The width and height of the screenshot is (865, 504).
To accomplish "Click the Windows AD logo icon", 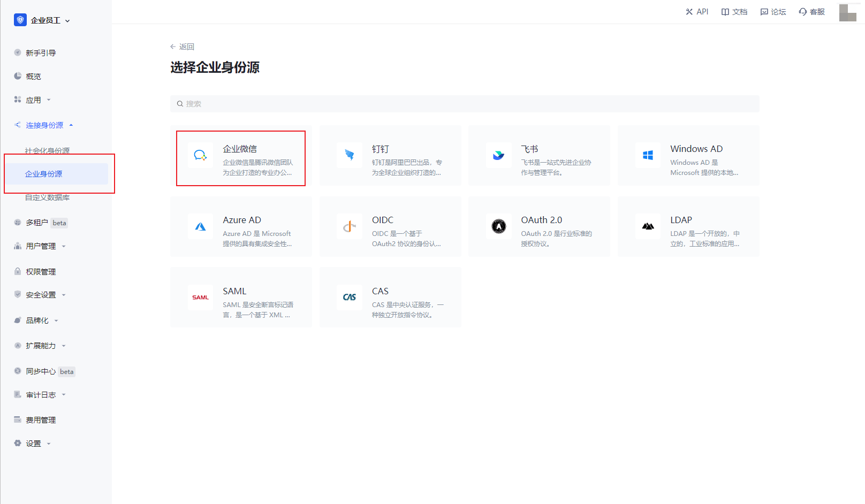I will tap(648, 155).
